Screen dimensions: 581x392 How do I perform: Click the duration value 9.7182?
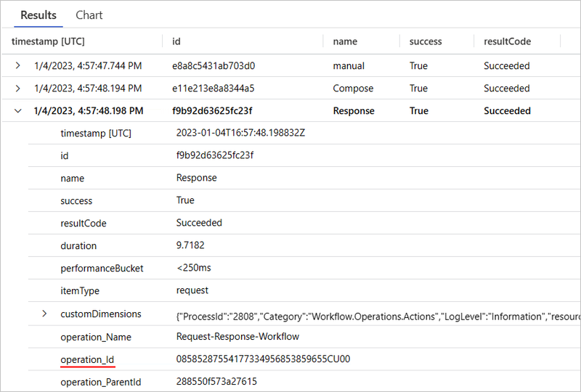click(190, 246)
